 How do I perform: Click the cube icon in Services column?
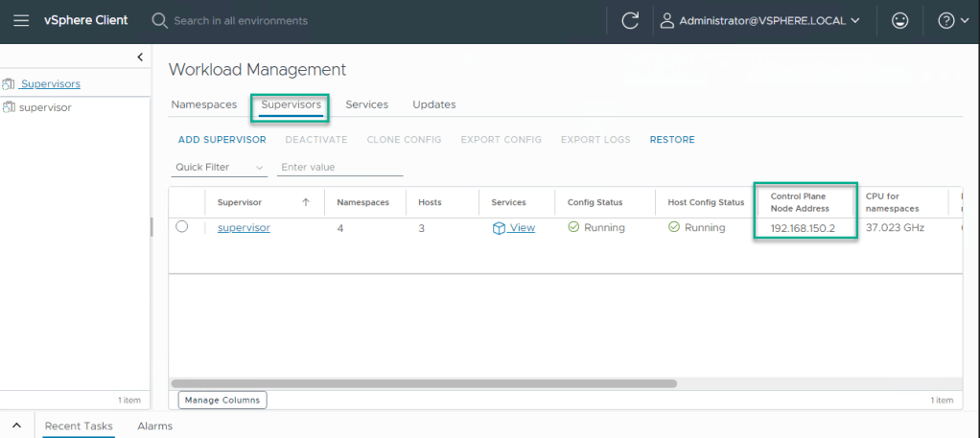(x=499, y=228)
